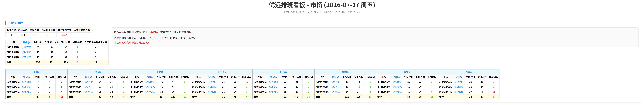This screenshot has height=105, width=644.
Task: Click @李和江 link in 夜宵2 table
Action: [x=459, y=92]
